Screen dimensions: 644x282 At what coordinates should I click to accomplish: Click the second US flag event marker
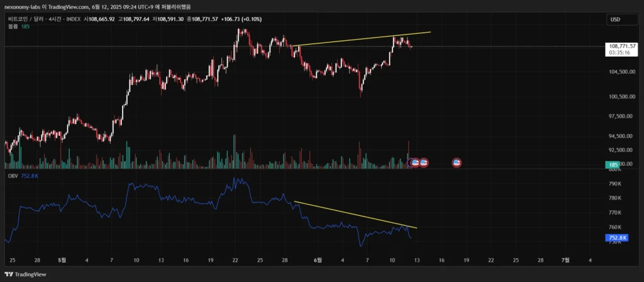[424, 163]
